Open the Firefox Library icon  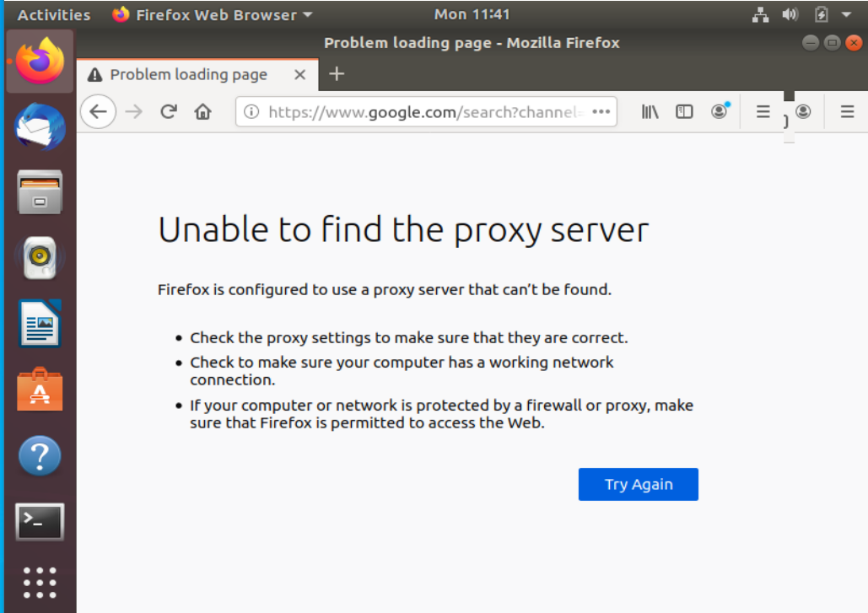click(650, 110)
